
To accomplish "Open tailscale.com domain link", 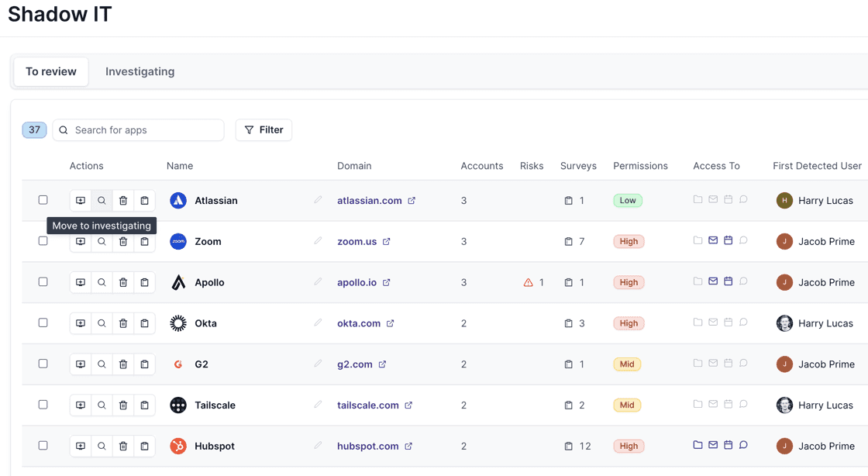I will [374, 405].
